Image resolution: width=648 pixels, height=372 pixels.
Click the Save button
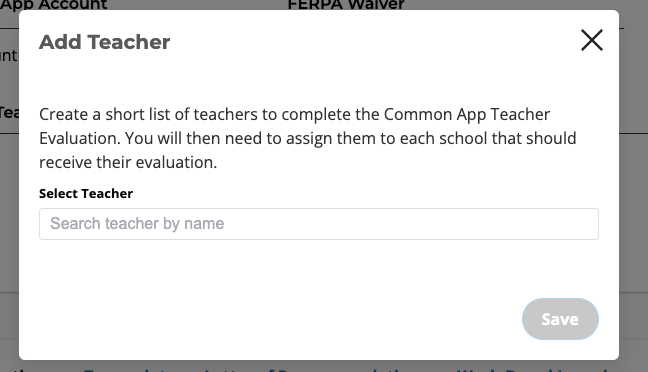point(560,319)
